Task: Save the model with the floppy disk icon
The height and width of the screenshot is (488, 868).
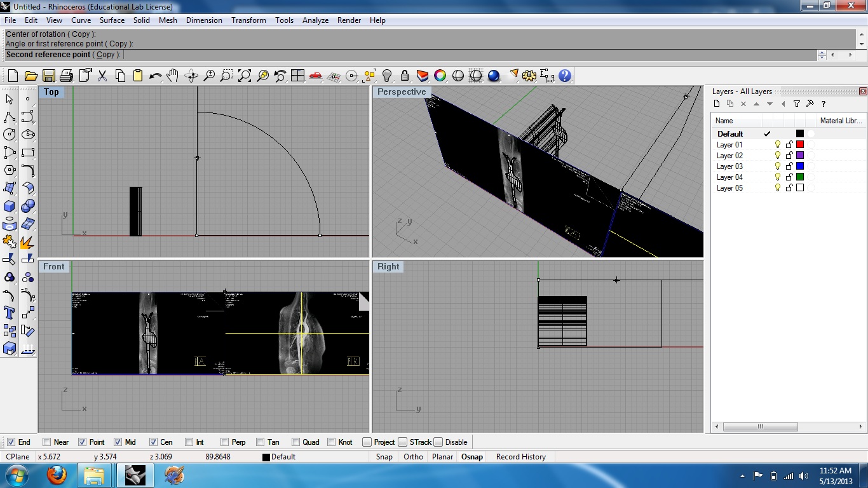Action: (x=48, y=76)
